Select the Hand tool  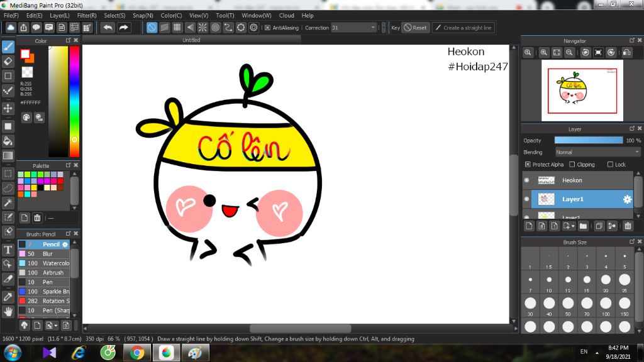tap(8, 312)
